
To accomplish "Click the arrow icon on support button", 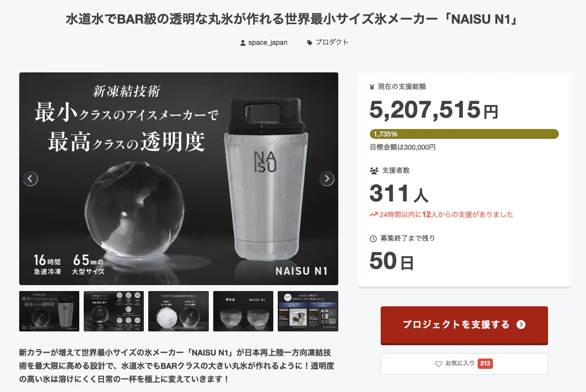I will tap(521, 325).
